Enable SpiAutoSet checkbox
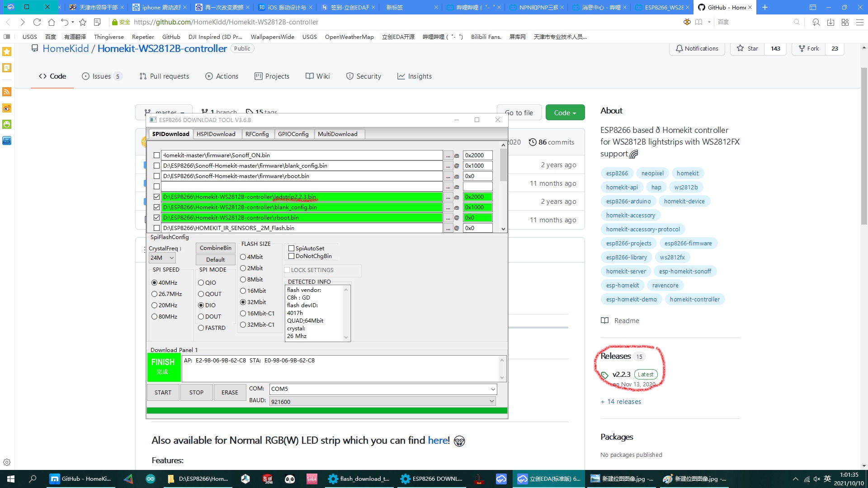Image resolution: width=868 pixels, height=488 pixels. point(292,249)
